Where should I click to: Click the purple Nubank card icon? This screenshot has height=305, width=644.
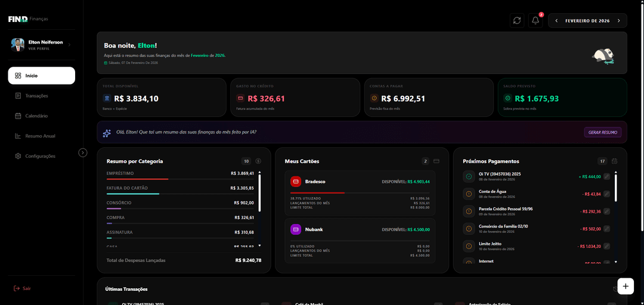296,229
